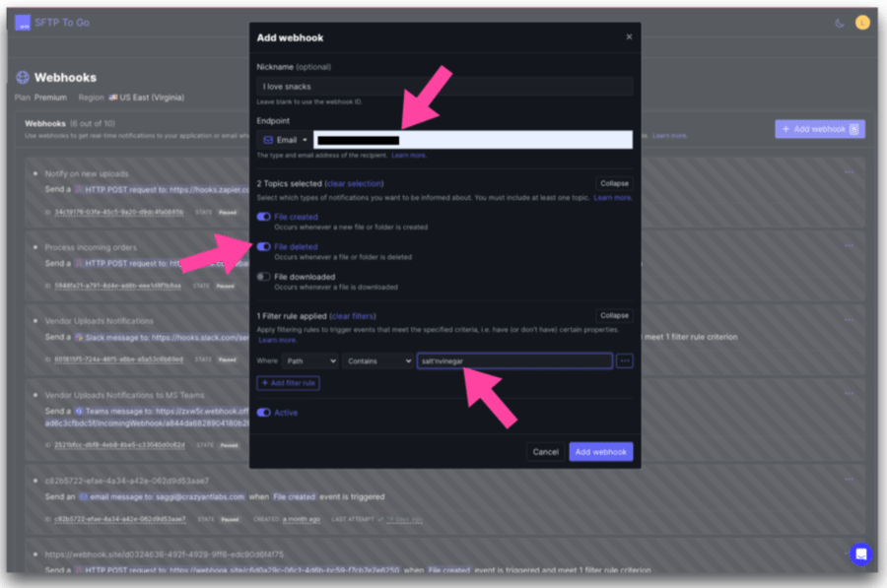Open the Path filter field dropdown
The width and height of the screenshot is (887, 588).
309,361
